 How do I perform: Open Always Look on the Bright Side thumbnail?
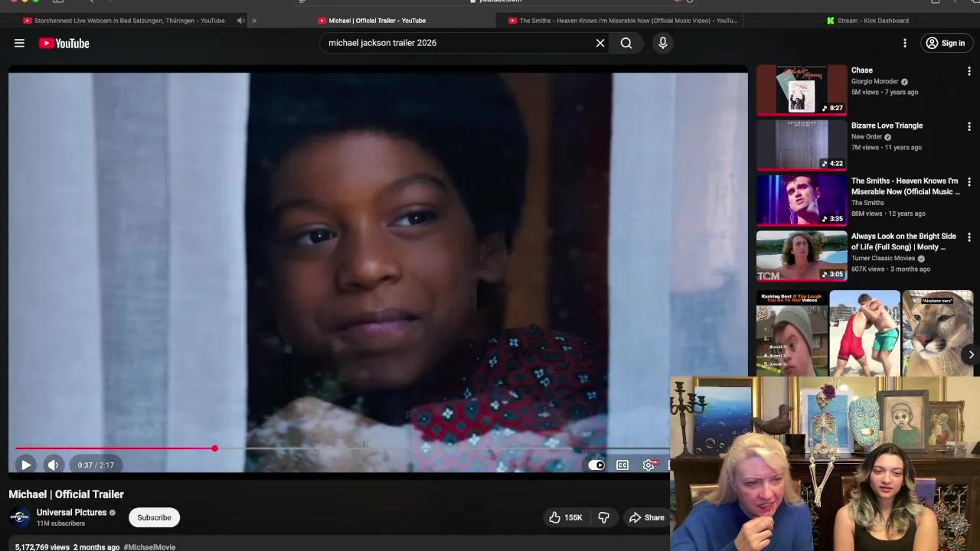click(x=802, y=256)
